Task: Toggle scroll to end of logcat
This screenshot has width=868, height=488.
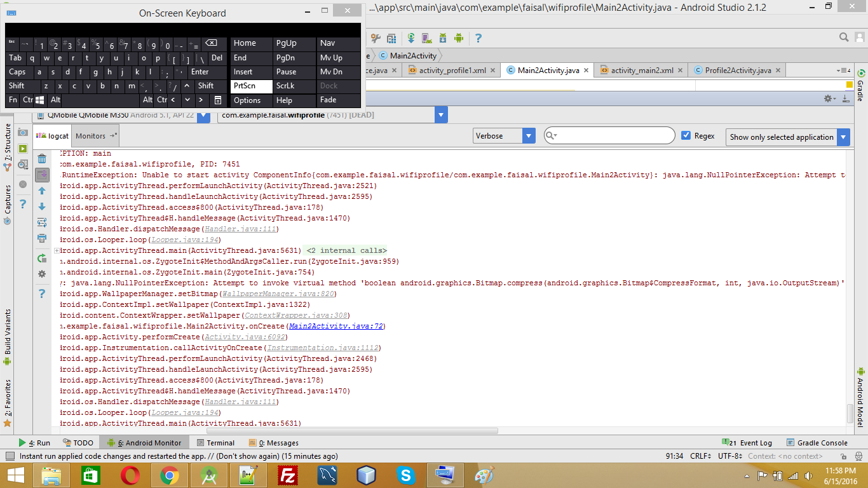Action: pos(42,175)
